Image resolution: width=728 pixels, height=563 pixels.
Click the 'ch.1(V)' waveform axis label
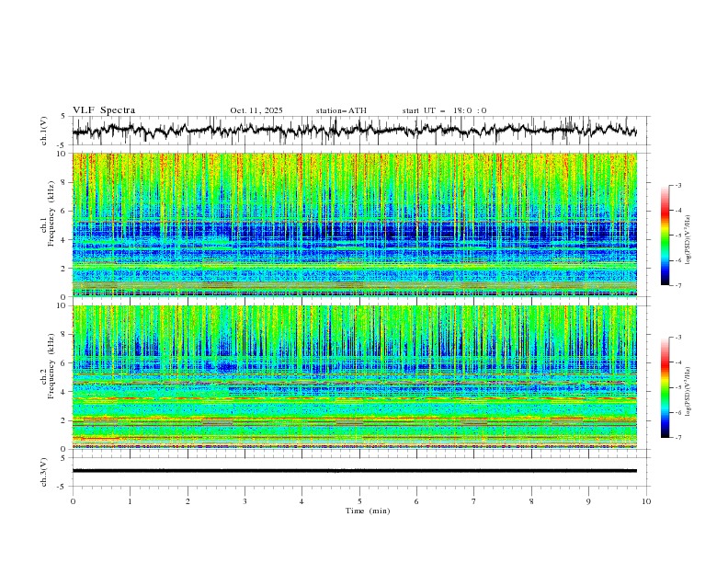coord(44,131)
